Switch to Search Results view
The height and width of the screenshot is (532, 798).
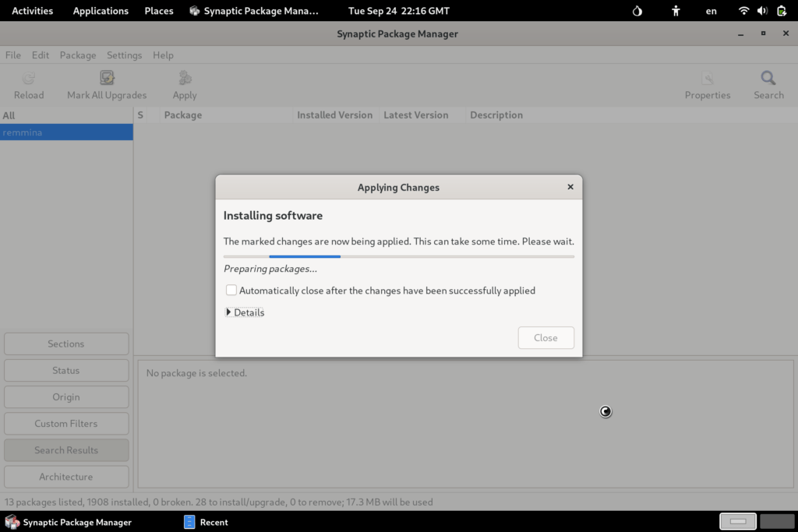(66, 450)
